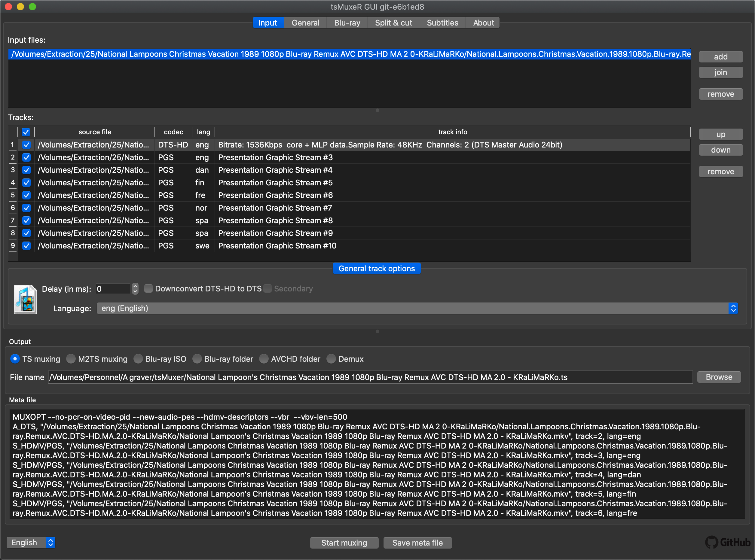The width and height of the screenshot is (755, 560).
Task: View the About tab
Action: click(x=483, y=22)
